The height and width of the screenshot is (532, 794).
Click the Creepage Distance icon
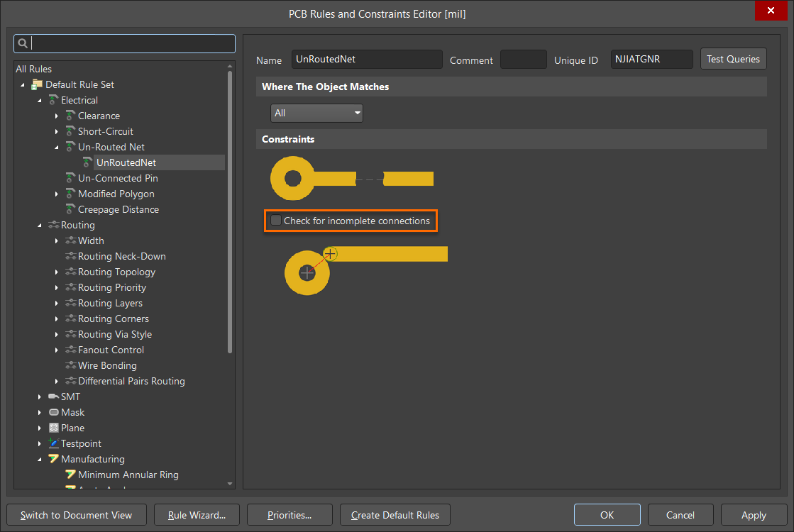point(70,209)
